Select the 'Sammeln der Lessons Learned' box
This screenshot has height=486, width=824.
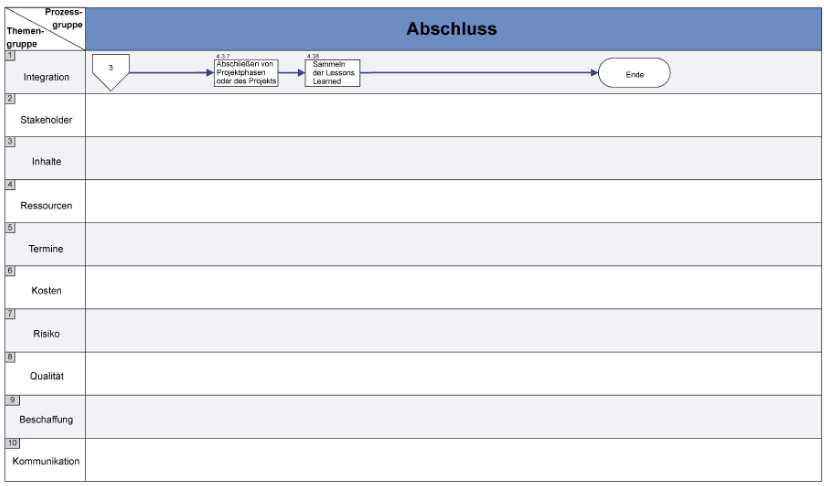pos(332,73)
